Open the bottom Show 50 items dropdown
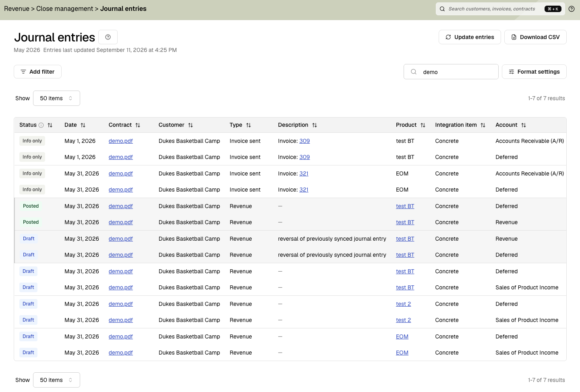This screenshot has height=392, width=580. pyautogui.click(x=56, y=380)
